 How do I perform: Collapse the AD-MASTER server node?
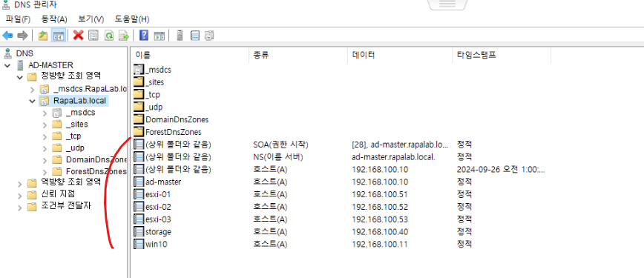[7, 65]
